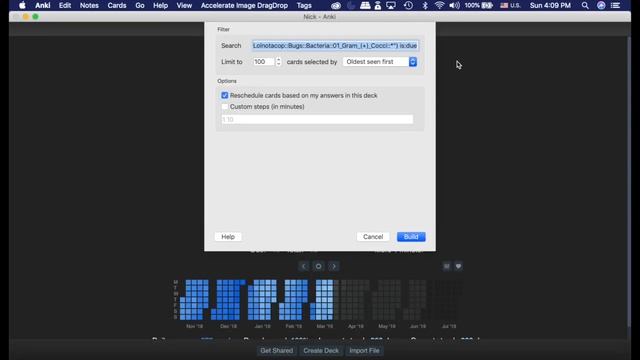The width and height of the screenshot is (640, 360).
Task: Click the Import File button
Action: [x=364, y=351]
